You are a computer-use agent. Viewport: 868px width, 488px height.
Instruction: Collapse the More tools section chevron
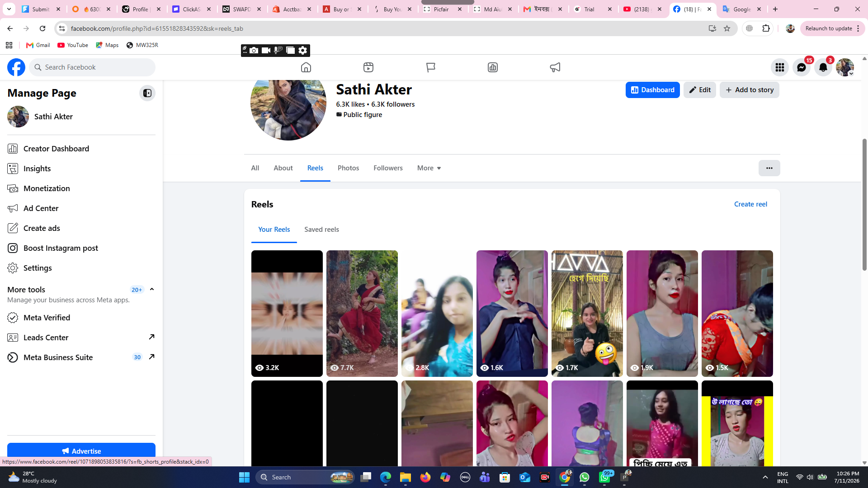152,290
